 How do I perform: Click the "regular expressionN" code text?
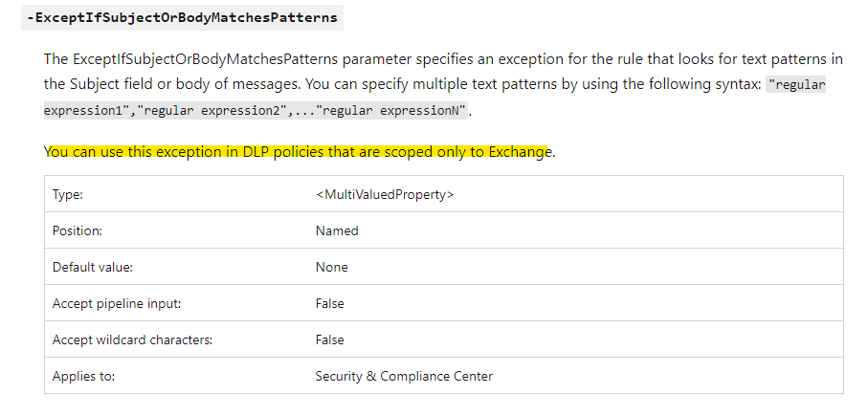click(391, 111)
